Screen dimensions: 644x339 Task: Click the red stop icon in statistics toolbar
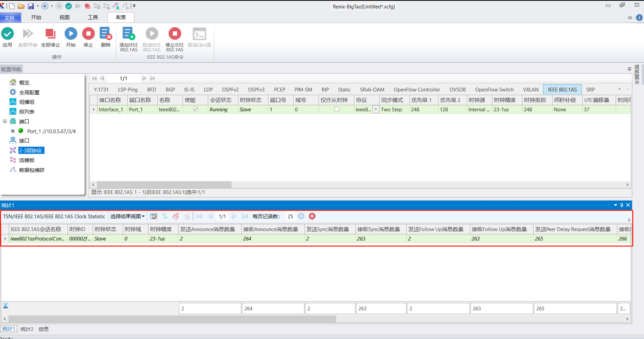pyautogui.click(x=312, y=216)
